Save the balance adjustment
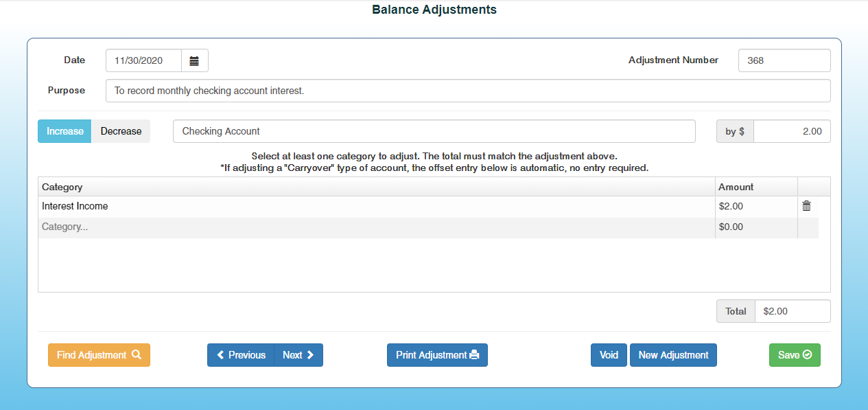The height and width of the screenshot is (410, 868). 795,355
